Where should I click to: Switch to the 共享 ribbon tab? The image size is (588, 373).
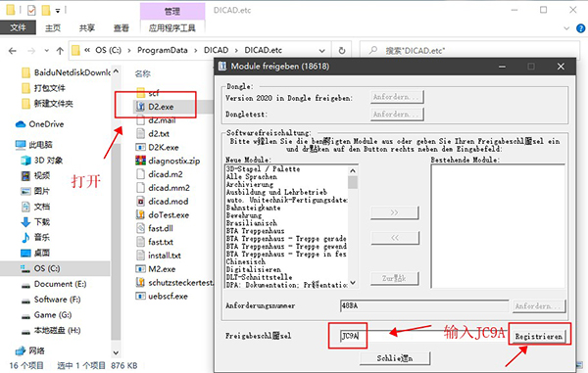click(87, 28)
